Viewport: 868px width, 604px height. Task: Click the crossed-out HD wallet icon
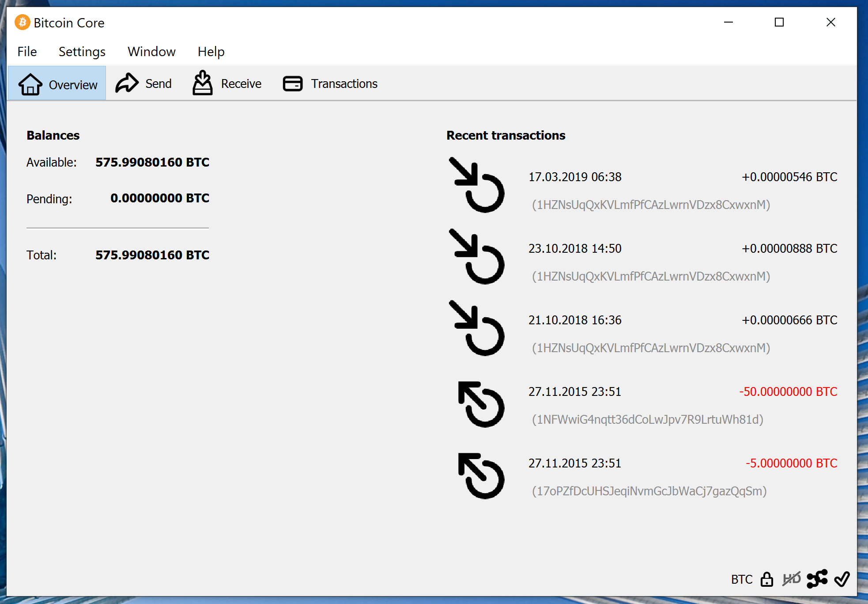[x=791, y=579]
